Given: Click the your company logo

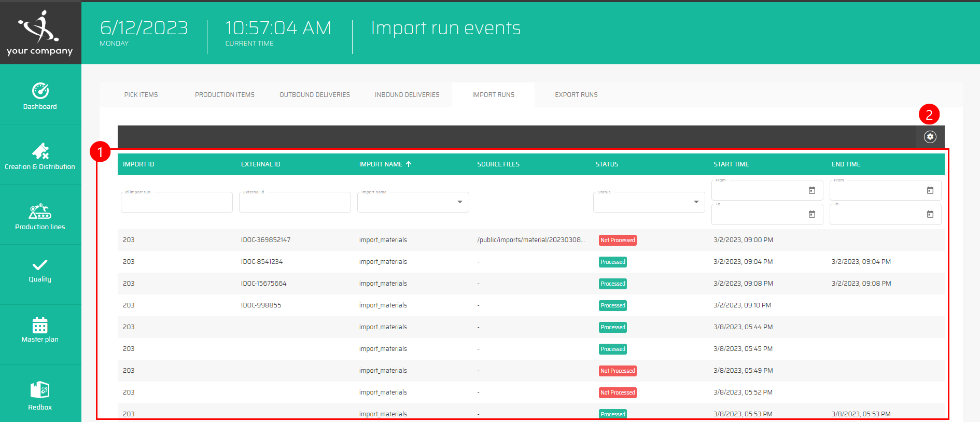Looking at the screenshot, I should (40, 33).
